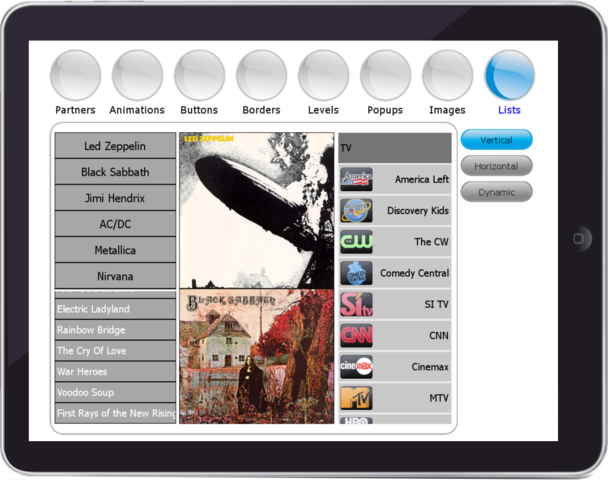Viewport: 608px width, 480px height.
Task: Select the Voodoo Soup album entry
Action: [x=115, y=393]
